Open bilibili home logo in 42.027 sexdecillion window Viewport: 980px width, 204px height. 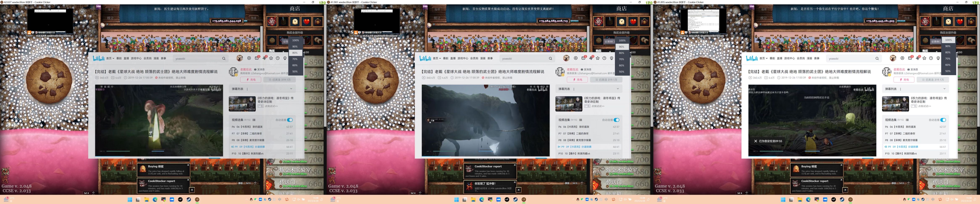tap(99, 58)
